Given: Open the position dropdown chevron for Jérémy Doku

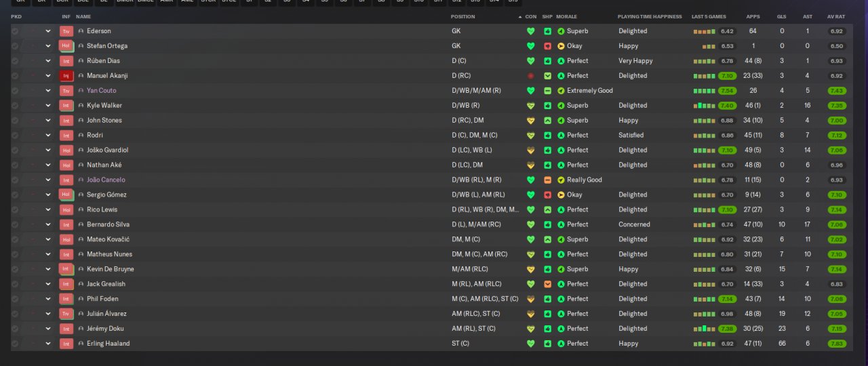Looking at the screenshot, I should 48,329.
